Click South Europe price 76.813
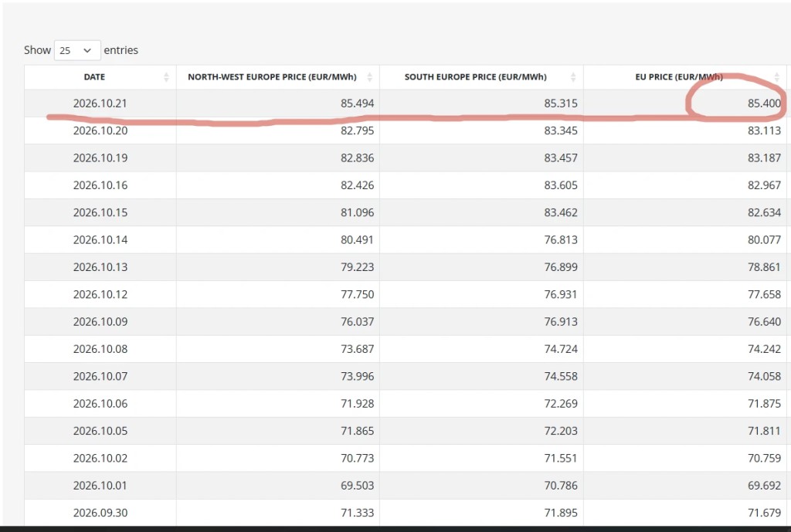The image size is (791, 532). tap(561, 239)
